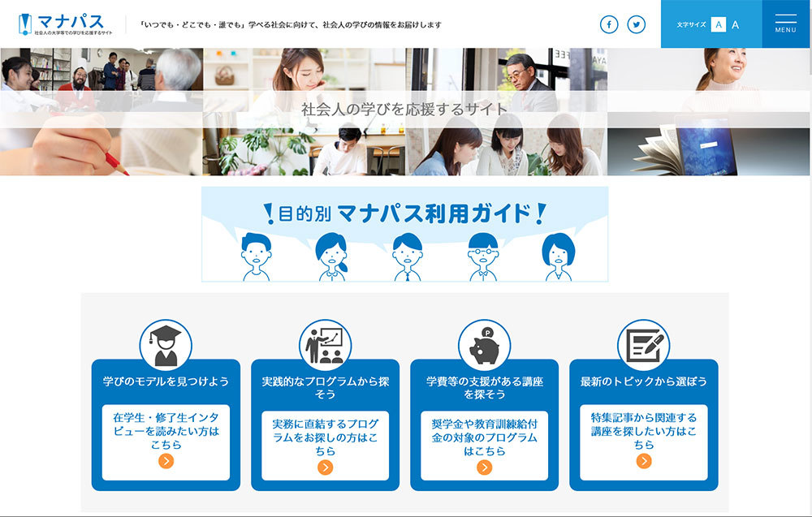
Task: Select the large font size A
Action: point(736,24)
